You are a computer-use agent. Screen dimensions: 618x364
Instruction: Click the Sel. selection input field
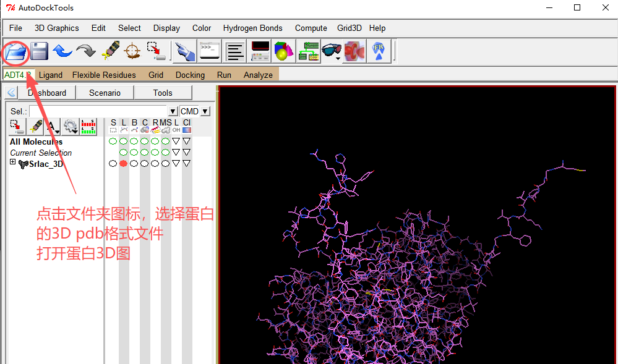98,111
